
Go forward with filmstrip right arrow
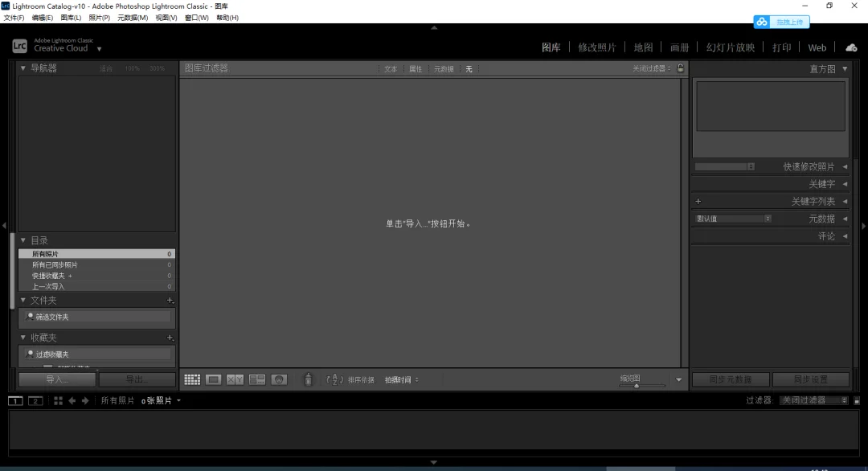[x=85, y=401]
